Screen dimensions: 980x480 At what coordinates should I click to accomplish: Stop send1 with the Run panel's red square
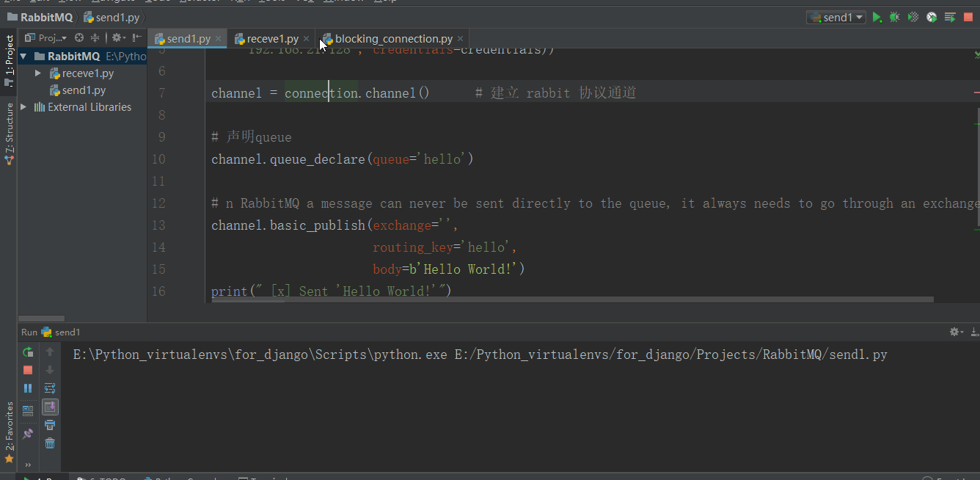tap(28, 370)
